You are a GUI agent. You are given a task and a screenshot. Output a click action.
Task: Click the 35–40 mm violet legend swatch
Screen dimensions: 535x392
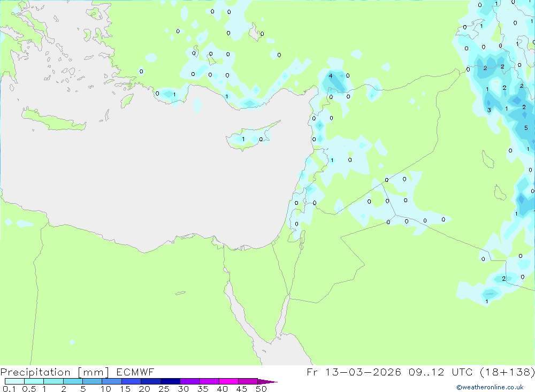tap(209, 381)
